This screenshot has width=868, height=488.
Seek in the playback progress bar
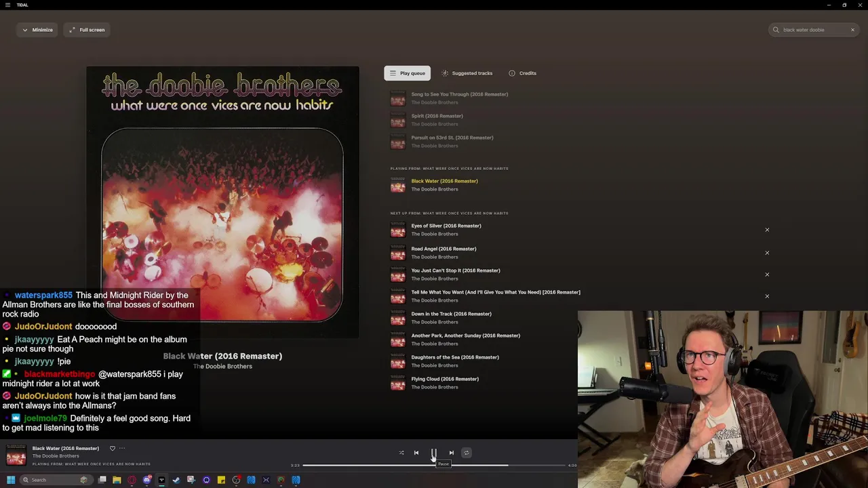[434, 466]
